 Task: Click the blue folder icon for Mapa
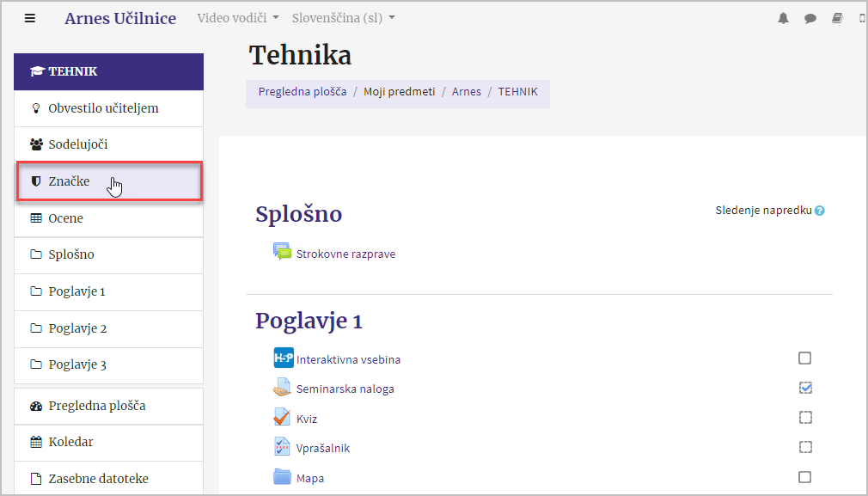pos(283,476)
